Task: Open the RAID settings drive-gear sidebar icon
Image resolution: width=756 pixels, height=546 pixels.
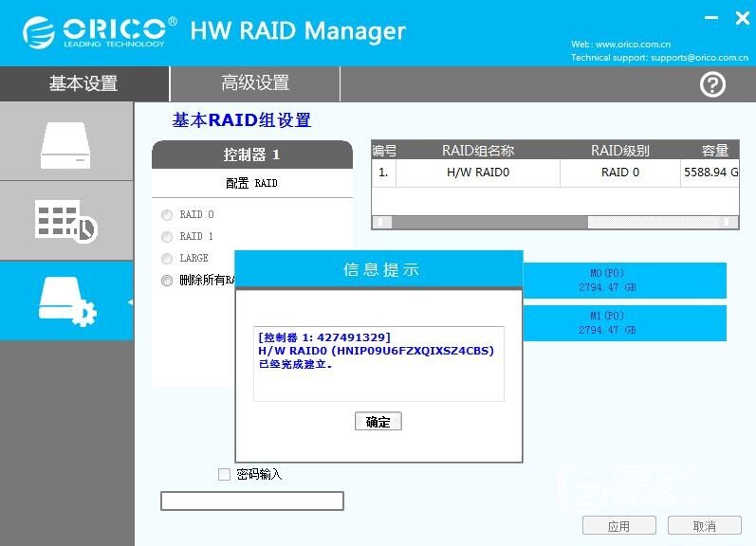Action: 67,301
